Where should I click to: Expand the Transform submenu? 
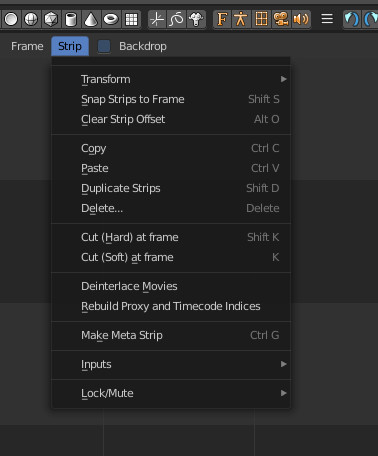tap(171, 79)
